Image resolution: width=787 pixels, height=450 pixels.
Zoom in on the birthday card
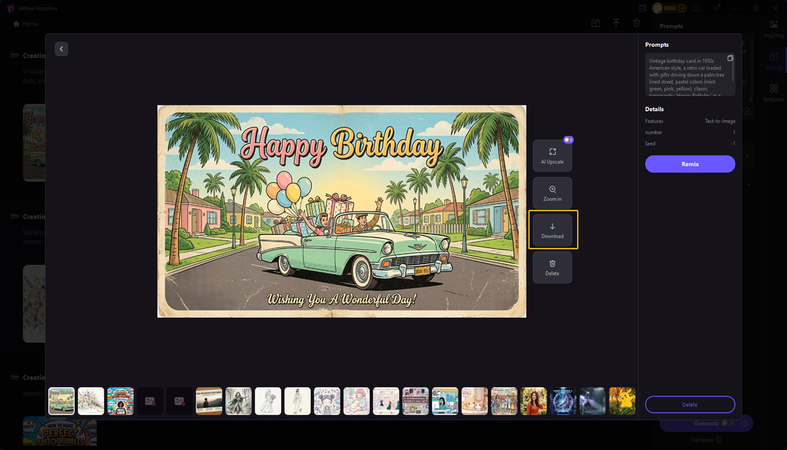click(x=552, y=193)
